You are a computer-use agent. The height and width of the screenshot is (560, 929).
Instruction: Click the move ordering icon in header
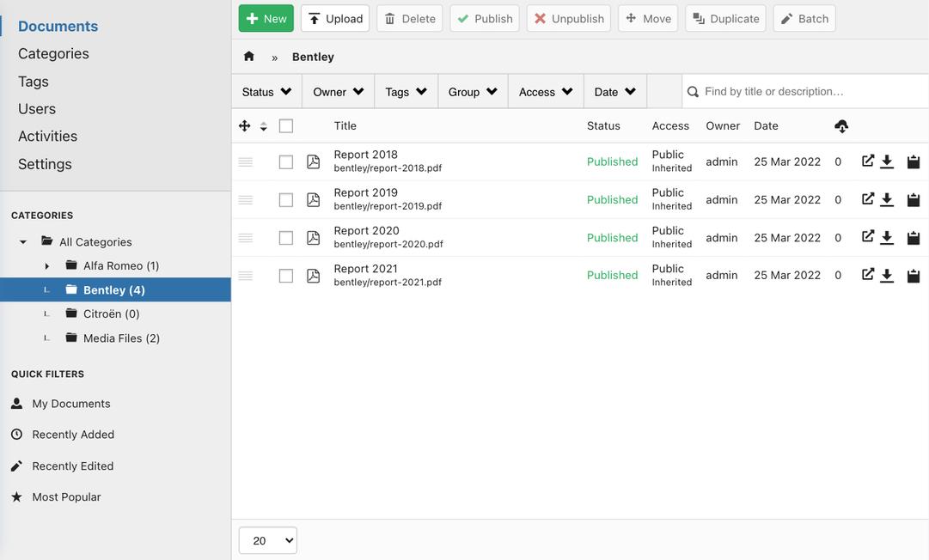click(x=244, y=125)
